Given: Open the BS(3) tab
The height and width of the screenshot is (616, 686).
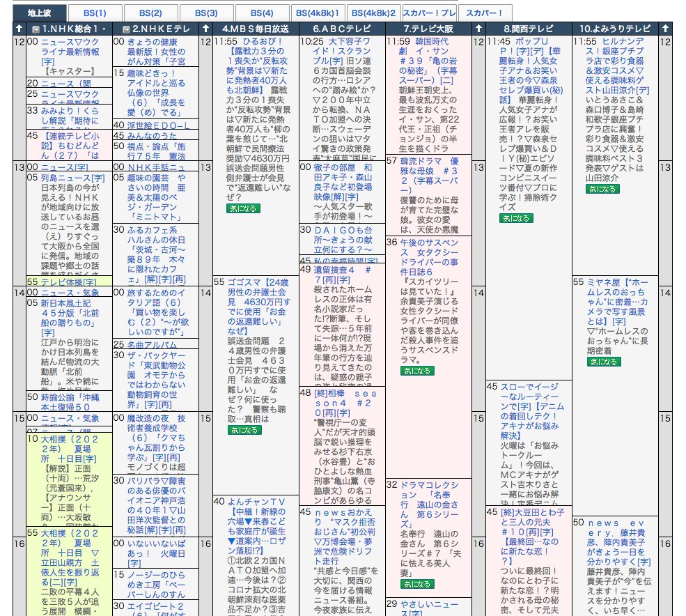Looking at the screenshot, I should pos(207,13).
